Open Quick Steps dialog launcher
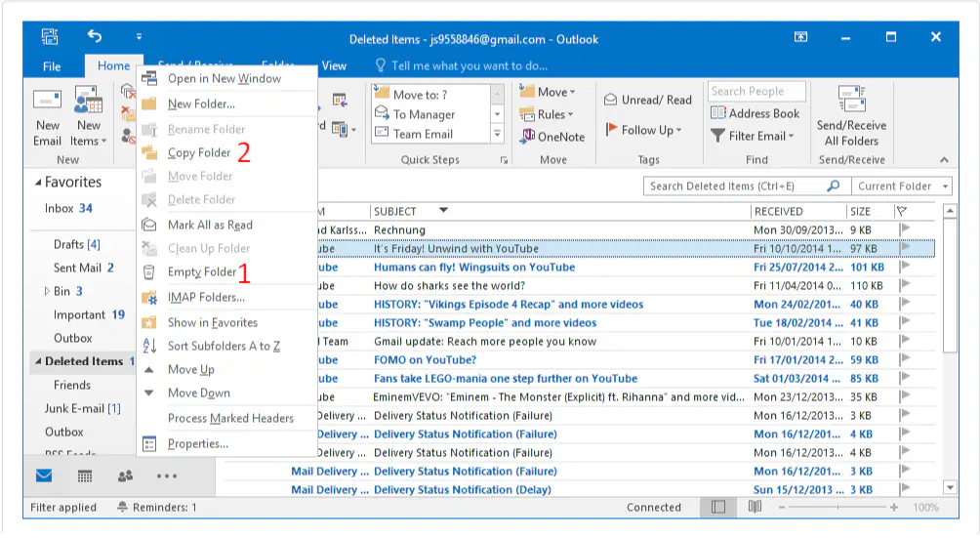The image size is (980, 538). pyautogui.click(x=504, y=160)
